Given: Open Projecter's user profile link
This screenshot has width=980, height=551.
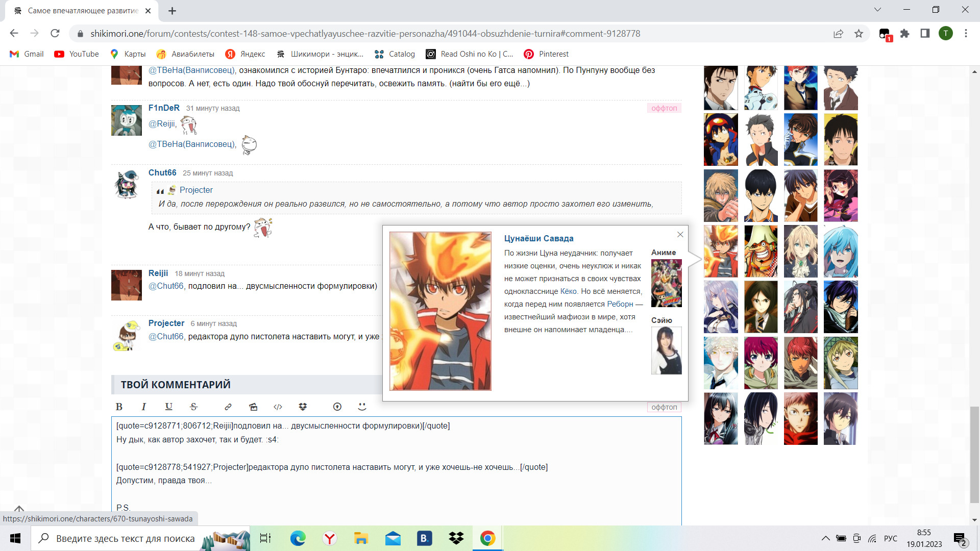Looking at the screenshot, I should tap(166, 323).
